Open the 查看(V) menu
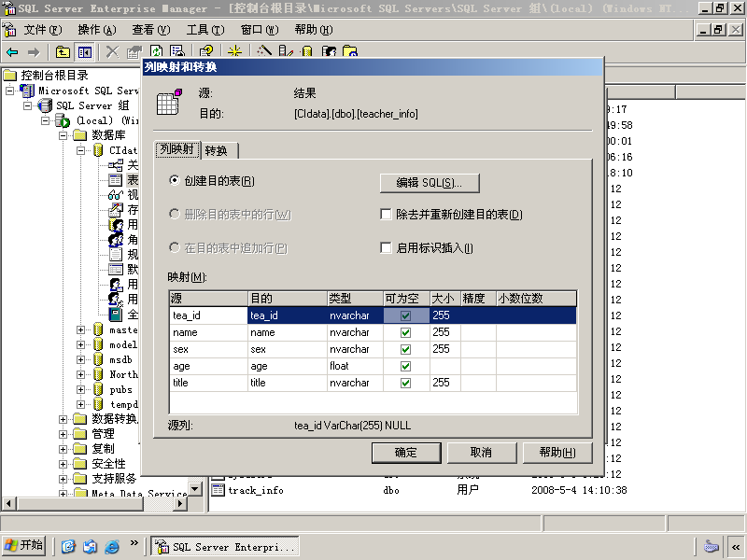 (x=151, y=30)
